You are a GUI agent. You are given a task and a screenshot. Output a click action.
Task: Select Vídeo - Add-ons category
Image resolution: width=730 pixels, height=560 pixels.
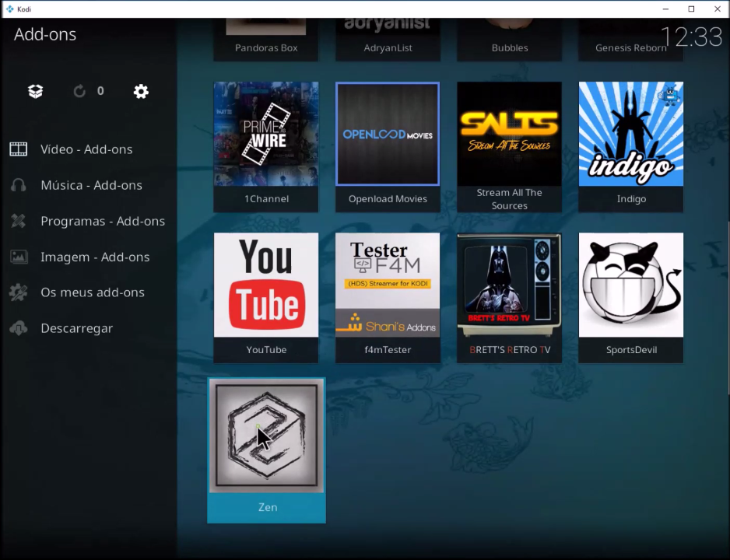click(86, 149)
